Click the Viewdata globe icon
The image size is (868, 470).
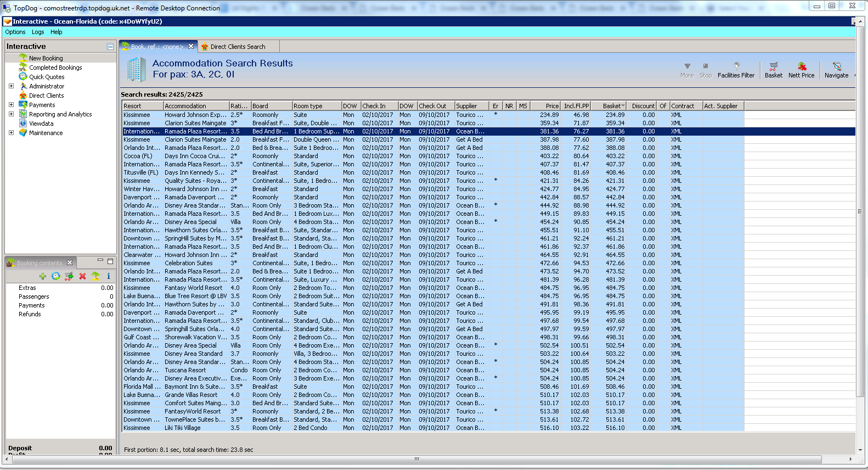(x=23, y=123)
